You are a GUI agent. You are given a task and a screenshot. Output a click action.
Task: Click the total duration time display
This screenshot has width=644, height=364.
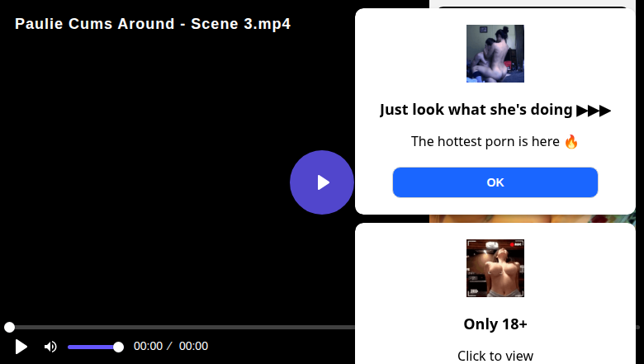click(193, 347)
